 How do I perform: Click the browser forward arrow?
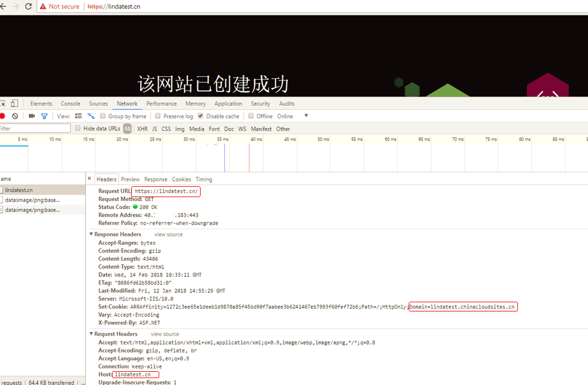coord(15,6)
